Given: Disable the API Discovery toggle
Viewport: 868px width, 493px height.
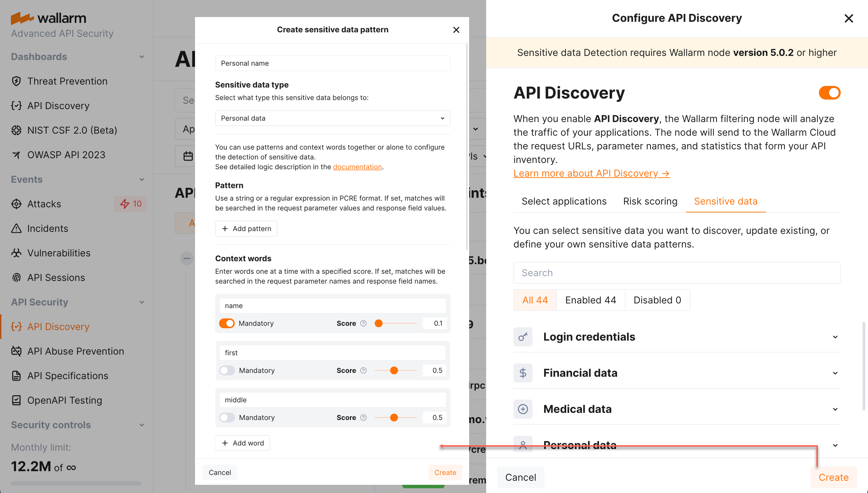Looking at the screenshot, I should tap(829, 92).
